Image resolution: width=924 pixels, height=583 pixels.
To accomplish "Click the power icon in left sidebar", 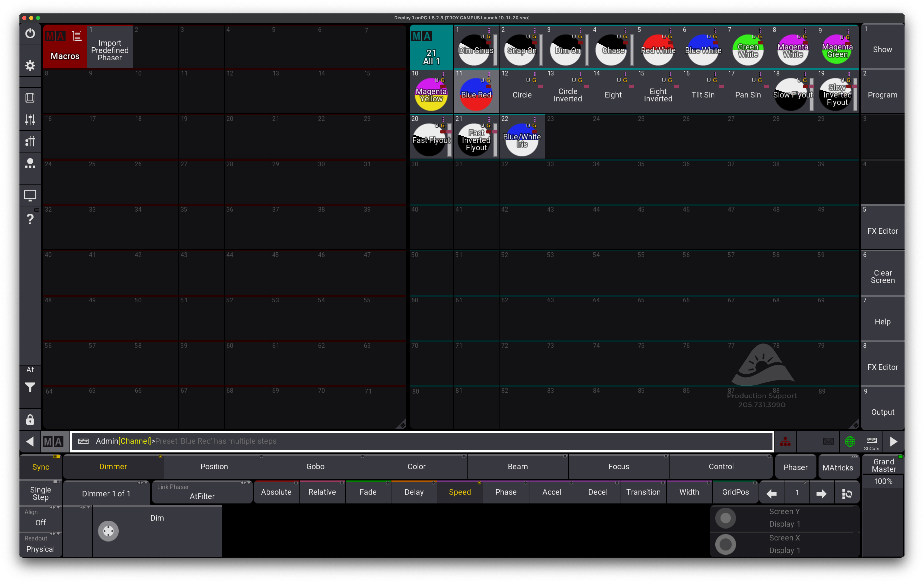I will tap(30, 33).
